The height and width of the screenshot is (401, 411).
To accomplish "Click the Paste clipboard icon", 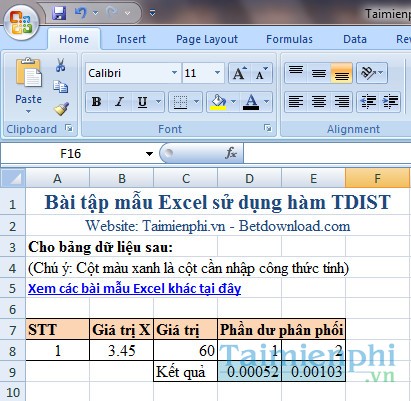I will tap(29, 73).
